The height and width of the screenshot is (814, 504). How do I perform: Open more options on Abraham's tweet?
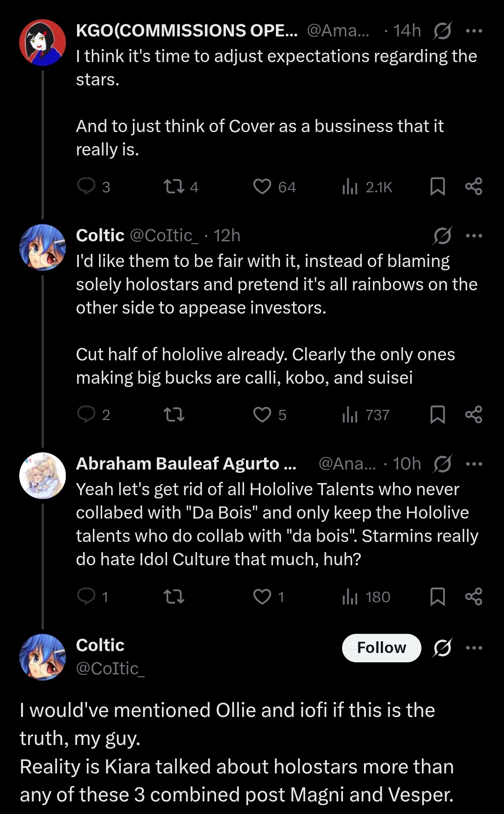click(474, 464)
